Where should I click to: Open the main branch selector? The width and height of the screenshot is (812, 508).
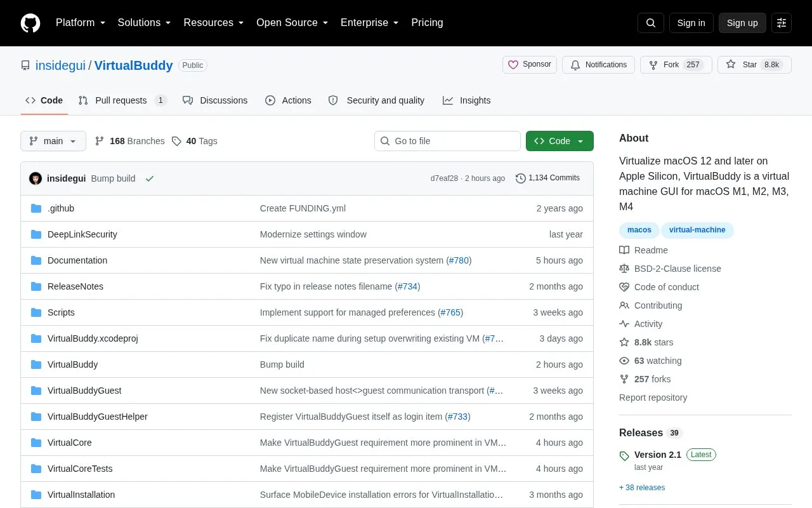(53, 141)
